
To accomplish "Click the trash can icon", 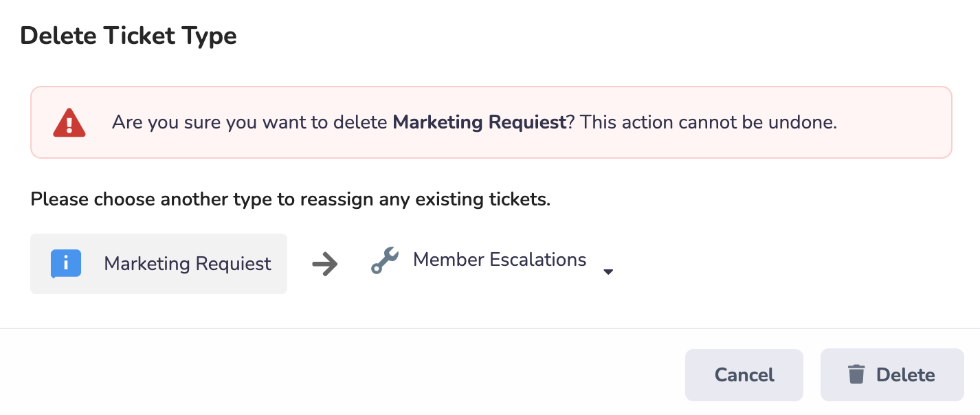I will 856,374.
